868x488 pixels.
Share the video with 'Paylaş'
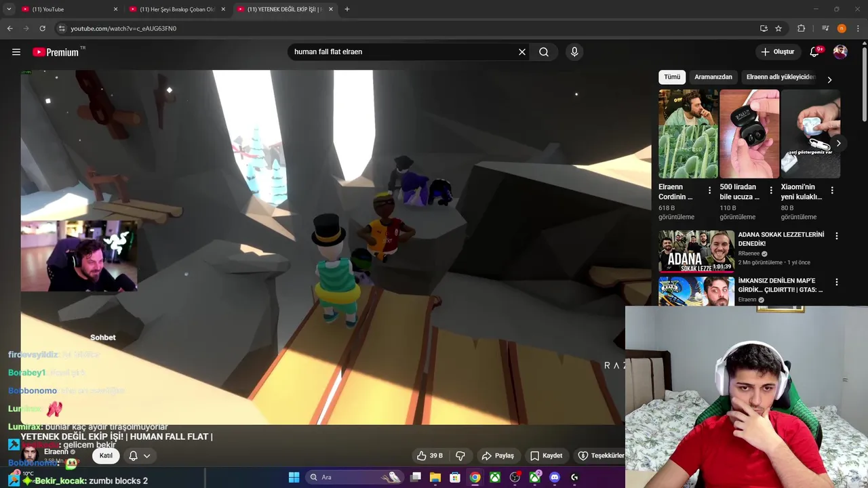498,455
